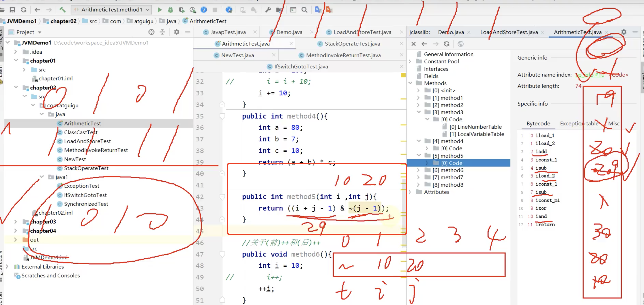Select the Bytecode tab
Image resolution: width=644 pixels, height=305 pixels.
(538, 123)
